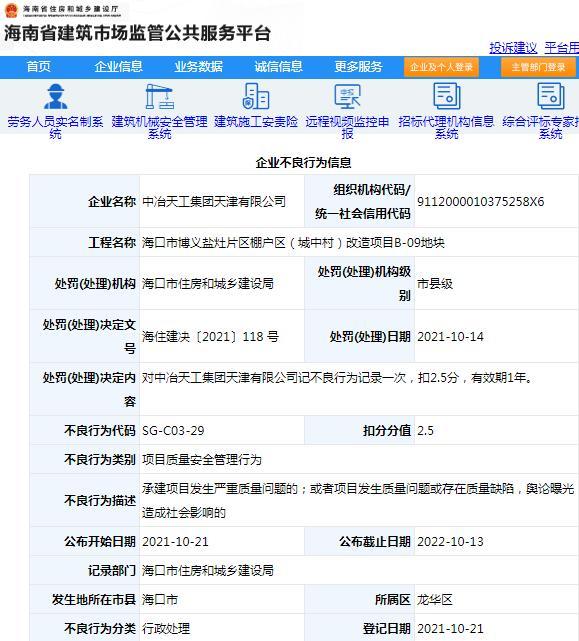Go to 首页 in navigation bar
This screenshot has height=641, width=579.
click(x=39, y=67)
